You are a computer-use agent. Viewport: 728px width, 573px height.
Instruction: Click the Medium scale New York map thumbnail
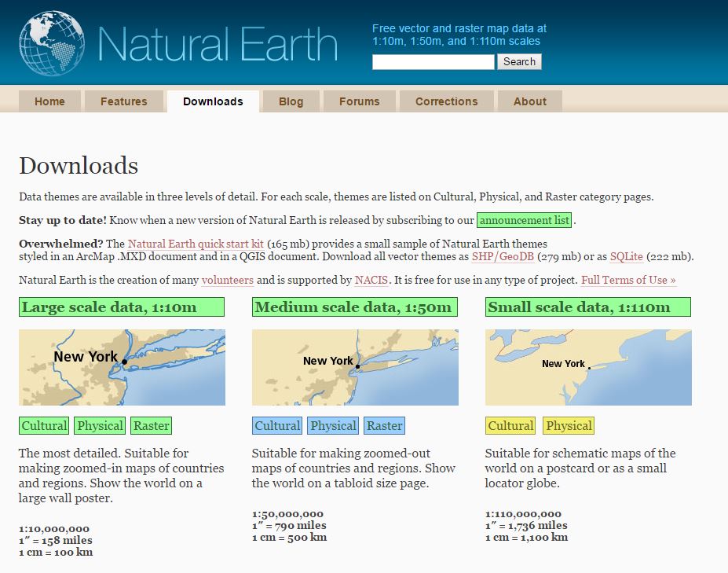click(355, 367)
